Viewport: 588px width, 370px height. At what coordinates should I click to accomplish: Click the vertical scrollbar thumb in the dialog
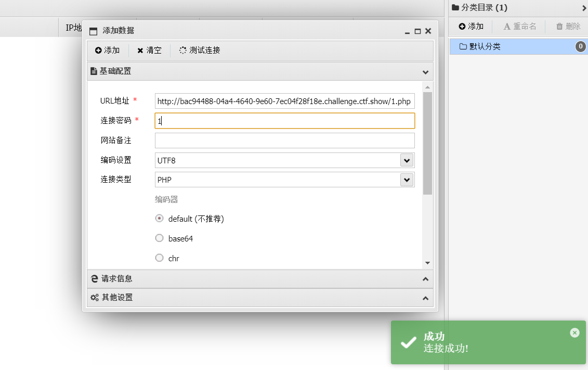(x=427, y=143)
